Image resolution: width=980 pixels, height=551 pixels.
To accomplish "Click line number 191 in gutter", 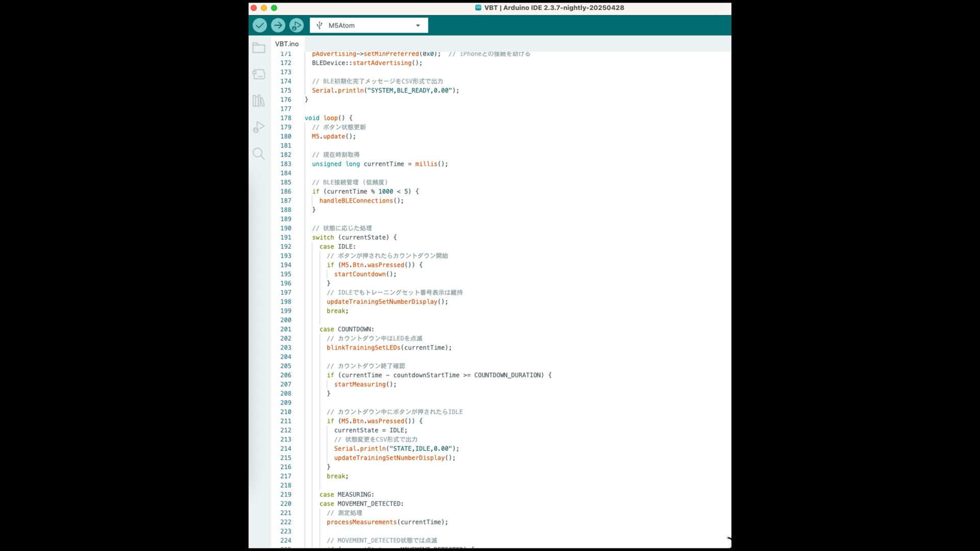I will pyautogui.click(x=285, y=237).
